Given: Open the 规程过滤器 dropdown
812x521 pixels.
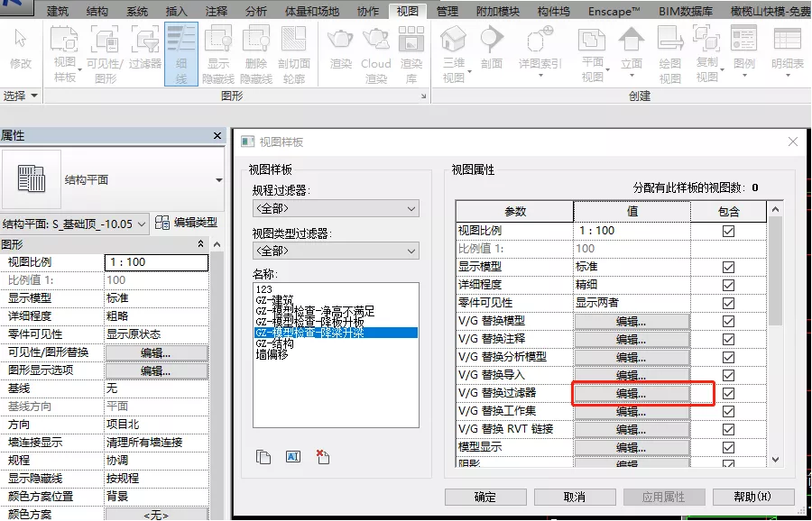Looking at the screenshot, I should point(336,208).
